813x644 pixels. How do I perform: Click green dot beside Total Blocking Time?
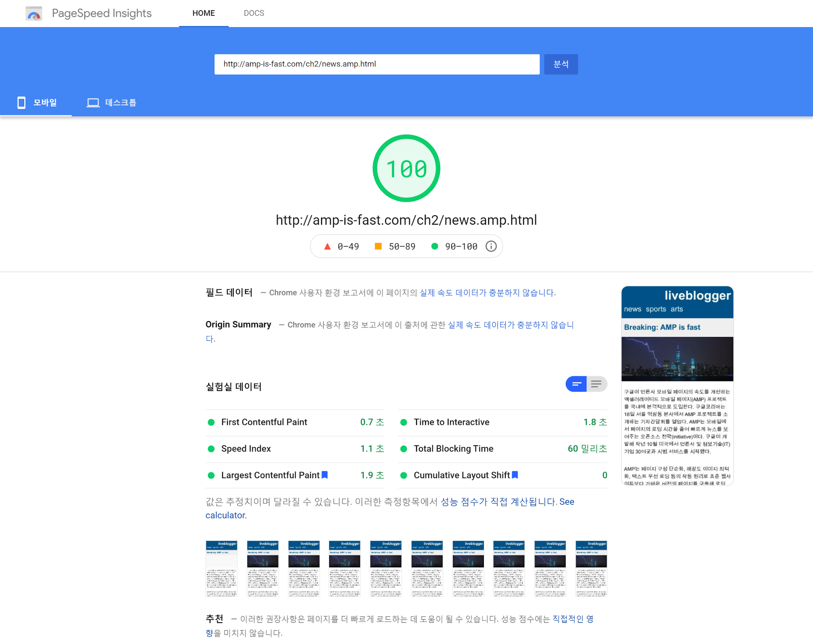pos(404,449)
